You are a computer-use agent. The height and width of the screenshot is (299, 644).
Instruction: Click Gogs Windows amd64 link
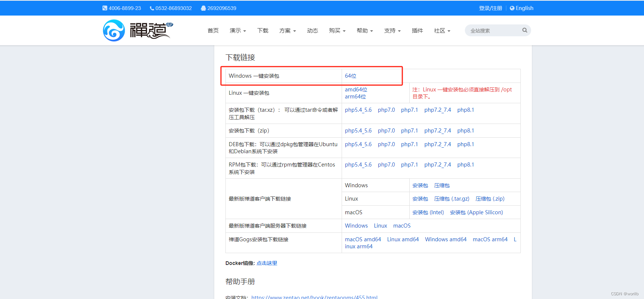click(x=446, y=239)
